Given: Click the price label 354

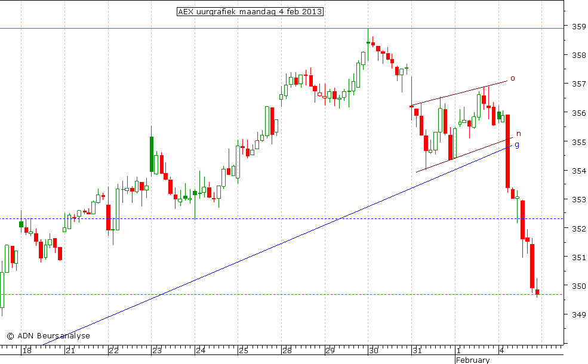Looking at the screenshot, I should tap(579, 171).
